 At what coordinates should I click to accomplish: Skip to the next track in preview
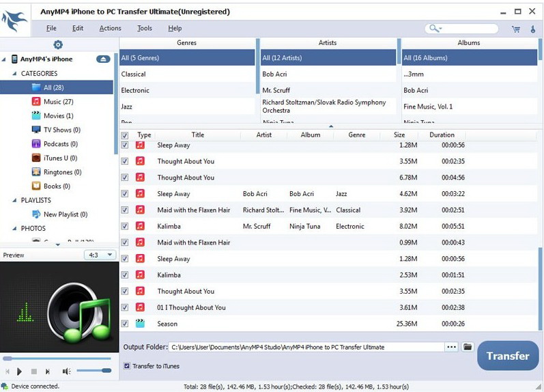(48, 372)
